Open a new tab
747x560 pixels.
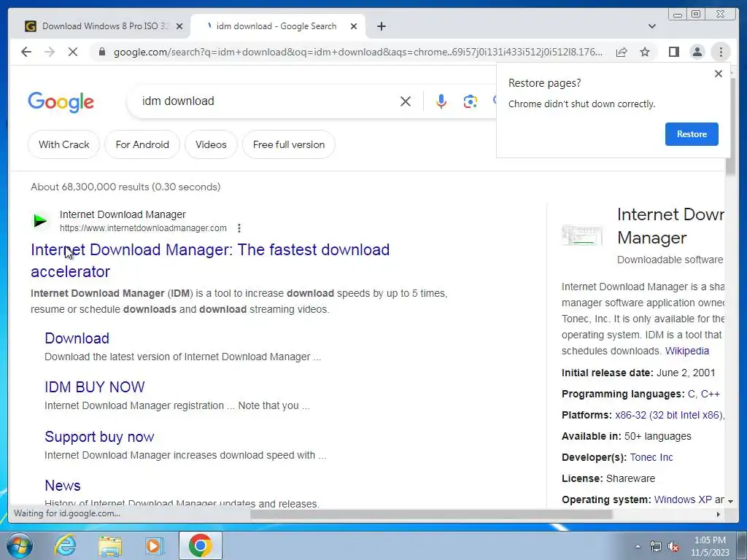[x=381, y=26]
